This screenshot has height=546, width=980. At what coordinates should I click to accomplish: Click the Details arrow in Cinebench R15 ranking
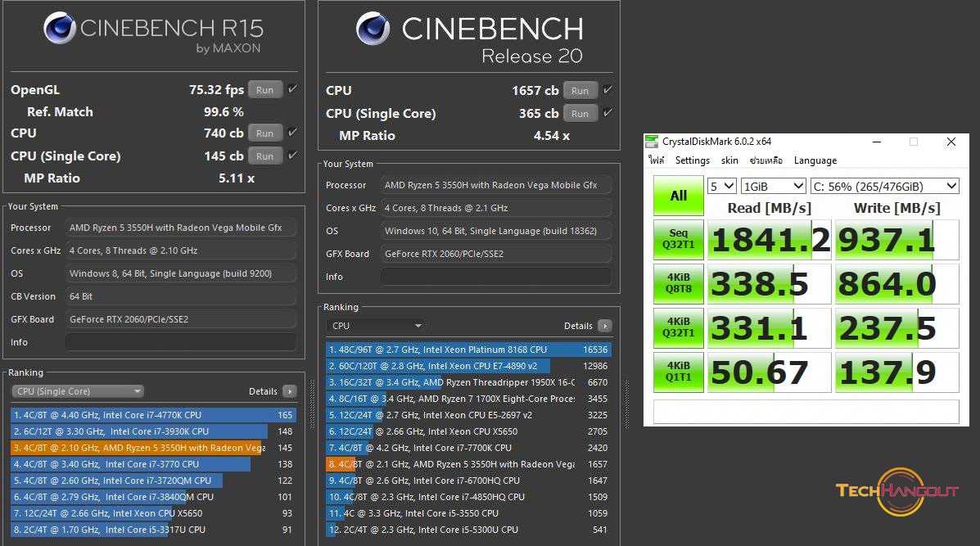point(289,391)
